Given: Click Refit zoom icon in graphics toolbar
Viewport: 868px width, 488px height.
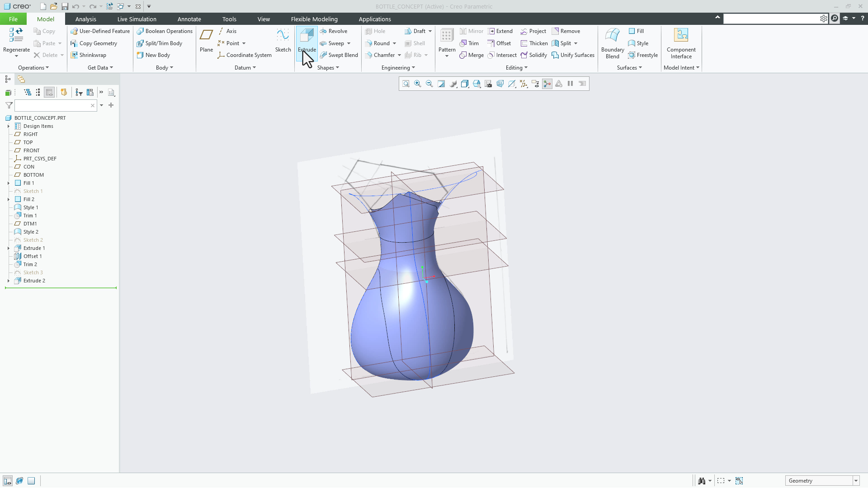Looking at the screenshot, I should coord(406,84).
